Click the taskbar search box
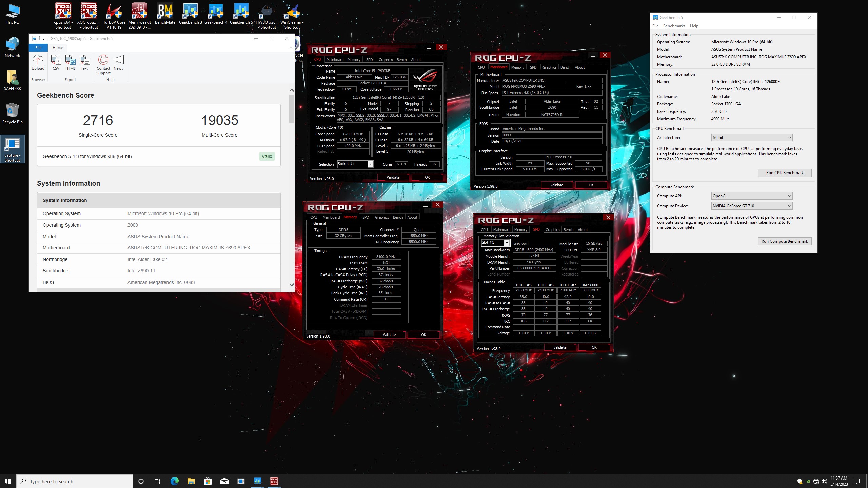 (x=75, y=481)
